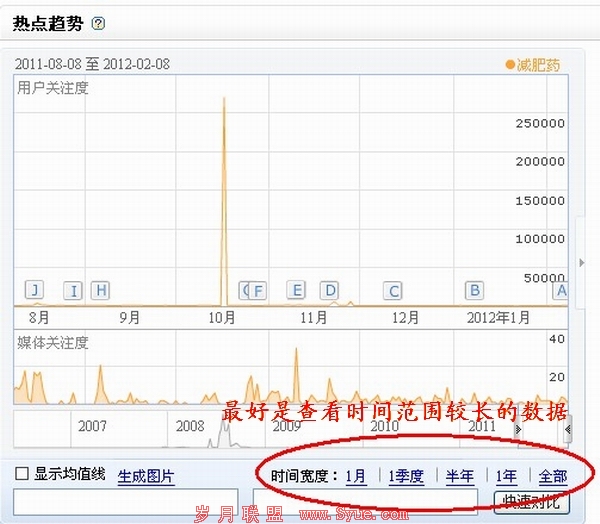Click the 2009 segment in the timeline overview
This screenshot has height=524, width=600.
pyautogui.click(x=286, y=426)
